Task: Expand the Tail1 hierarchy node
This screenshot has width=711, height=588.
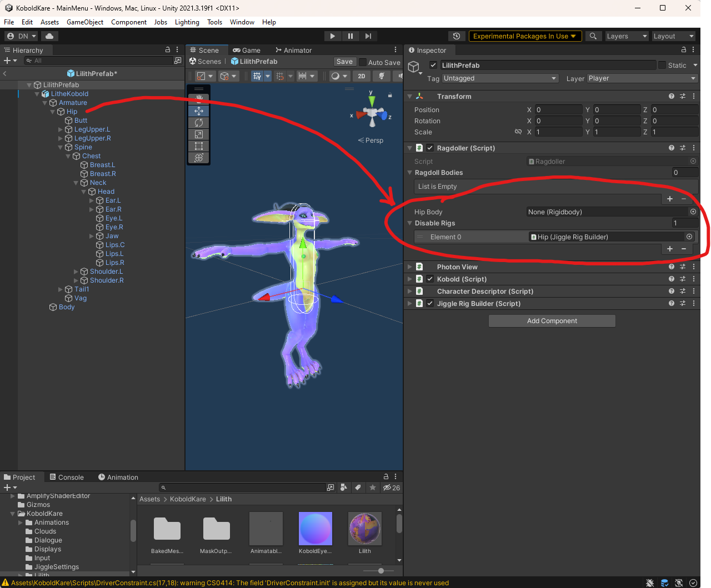Action: point(61,289)
